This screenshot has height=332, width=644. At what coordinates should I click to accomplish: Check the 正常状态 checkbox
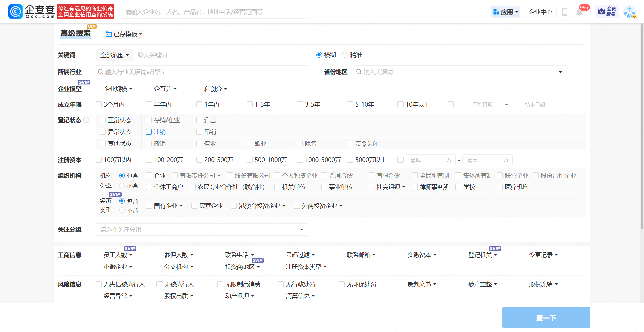pyautogui.click(x=103, y=120)
